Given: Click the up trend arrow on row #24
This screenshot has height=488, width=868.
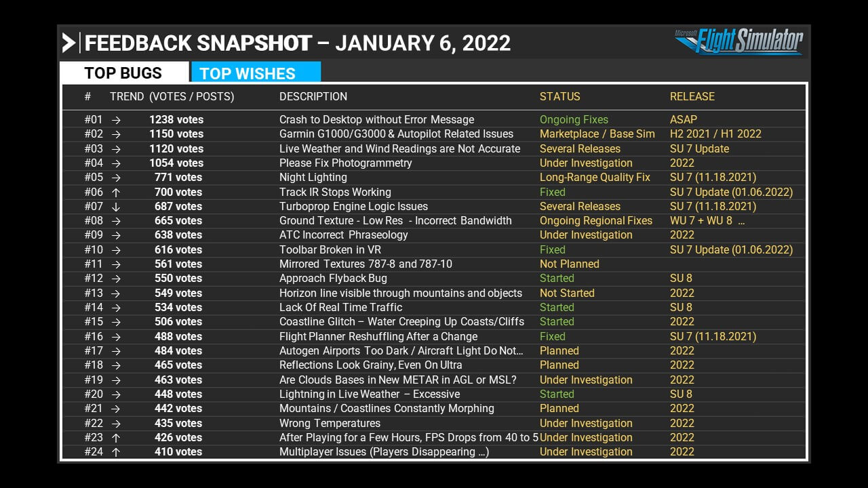Looking at the screenshot, I should click(x=116, y=451).
